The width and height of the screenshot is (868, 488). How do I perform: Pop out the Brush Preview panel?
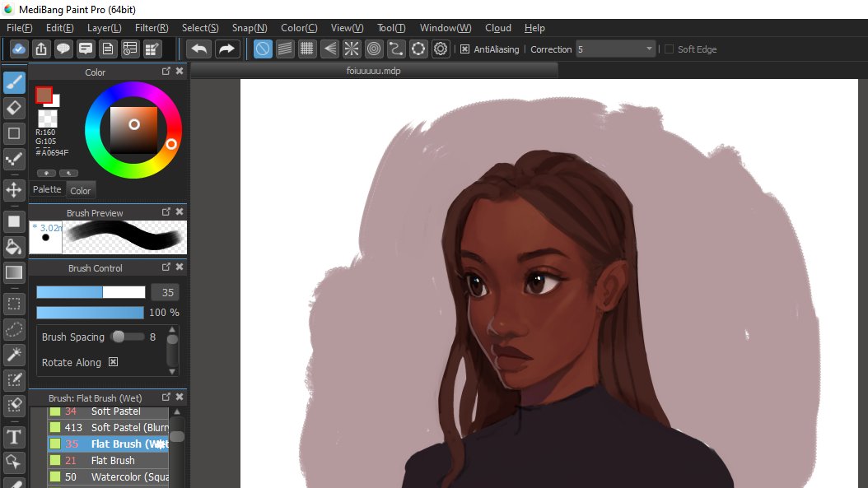[x=166, y=212]
